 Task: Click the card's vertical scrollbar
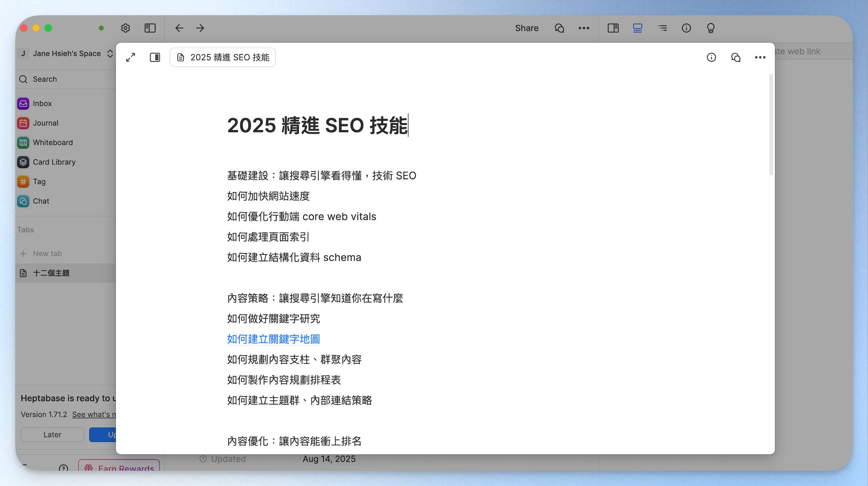tap(771, 125)
